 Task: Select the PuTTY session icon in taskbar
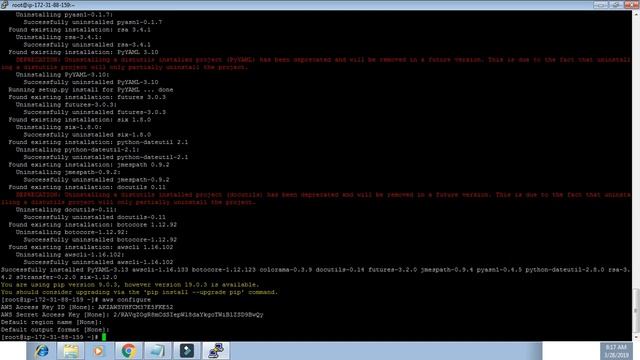coord(216,351)
